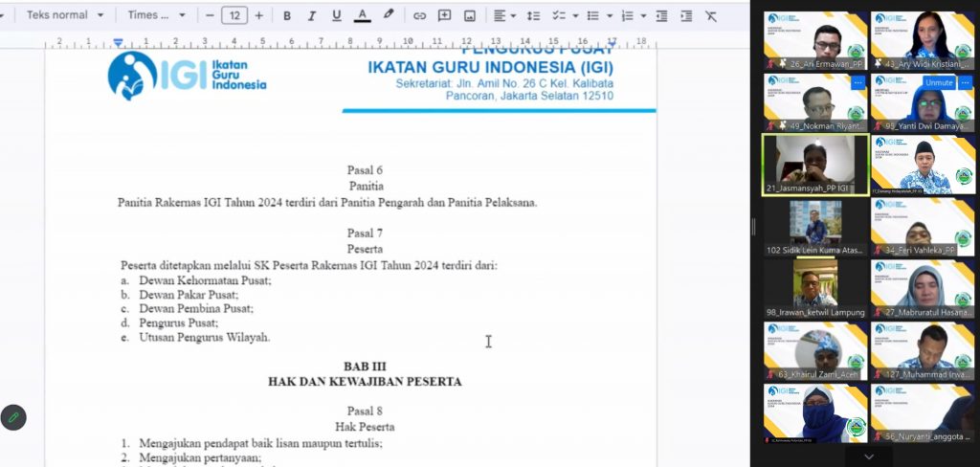The width and height of the screenshot is (980, 467).
Task: Click the line 'HAK DAN KEWAJIBAN PESERTA'
Action: pos(365,382)
